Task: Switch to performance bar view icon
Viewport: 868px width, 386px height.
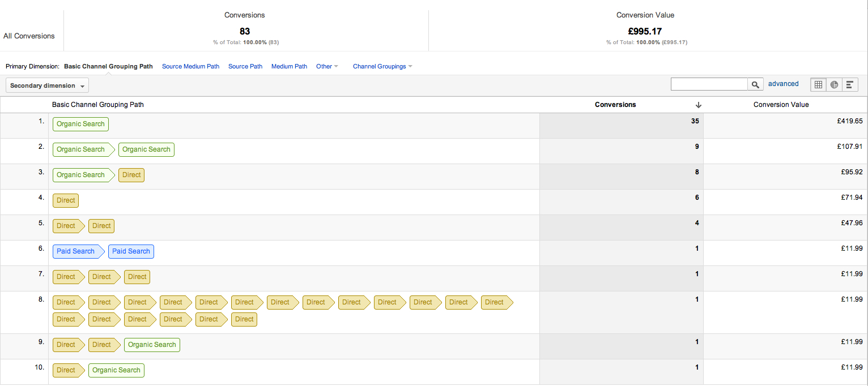Action: click(850, 84)
